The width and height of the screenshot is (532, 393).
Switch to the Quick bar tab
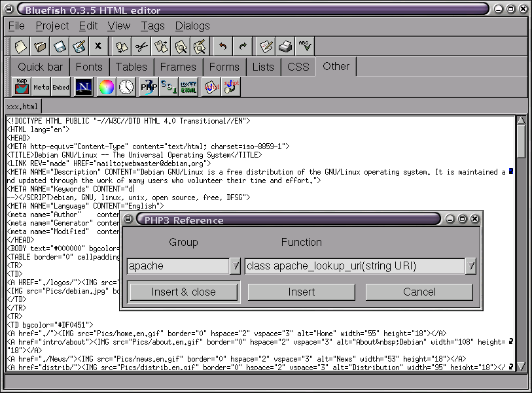(40, 67)
